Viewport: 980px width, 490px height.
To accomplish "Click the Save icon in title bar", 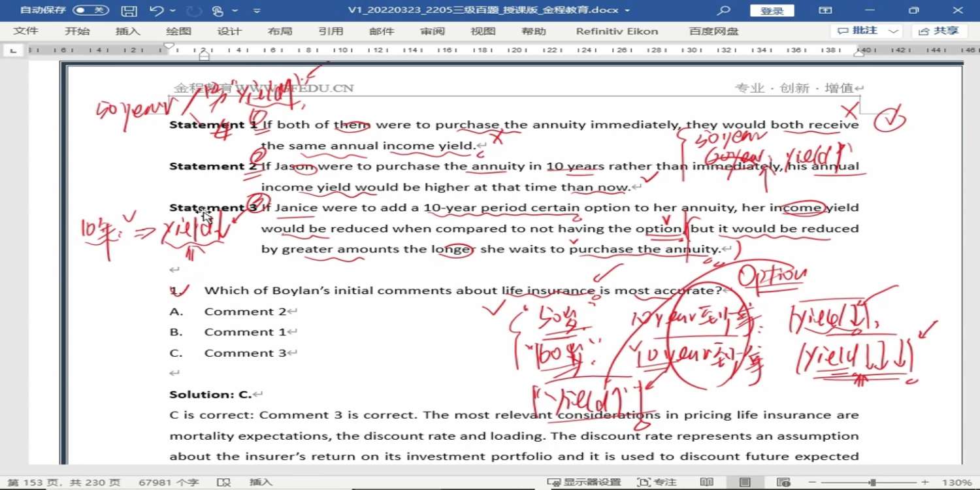I will pyautogui.click(x=129, y=10).
